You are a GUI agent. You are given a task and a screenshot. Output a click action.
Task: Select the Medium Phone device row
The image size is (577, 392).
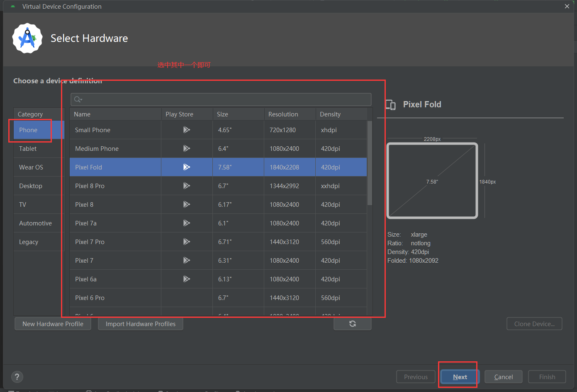[218, 148]
